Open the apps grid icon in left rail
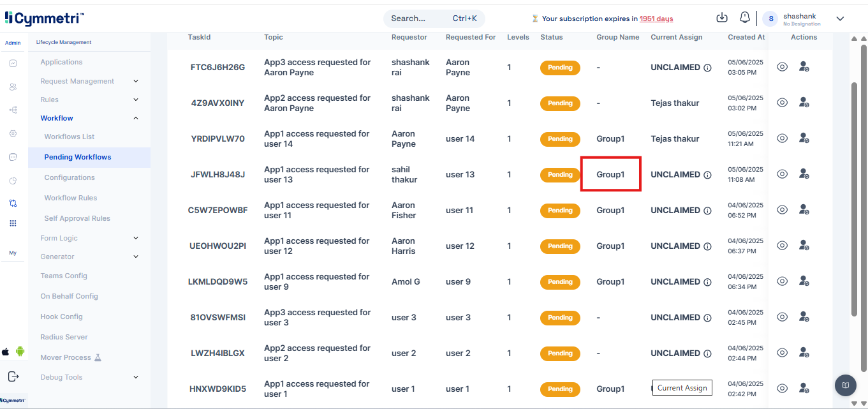868x409 pixels. 13,223
